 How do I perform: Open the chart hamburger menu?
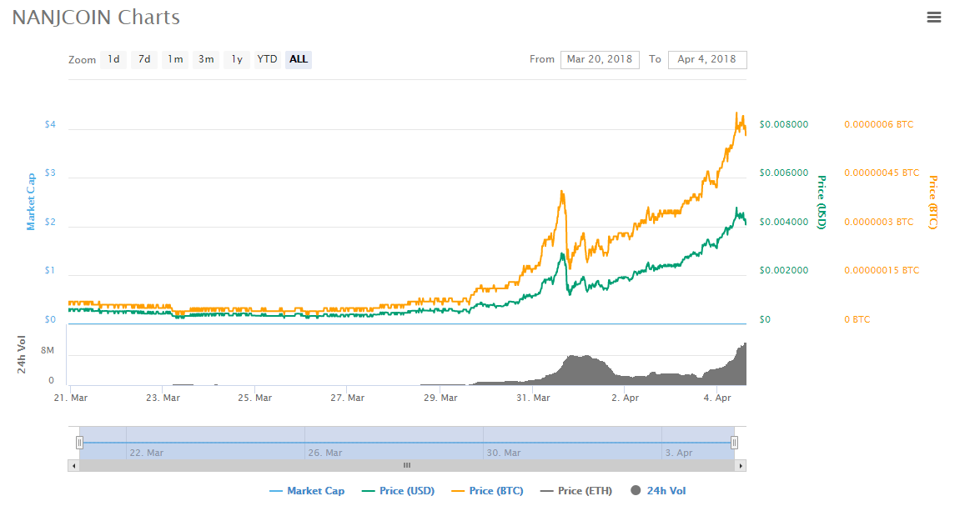[x=934, y=18]
